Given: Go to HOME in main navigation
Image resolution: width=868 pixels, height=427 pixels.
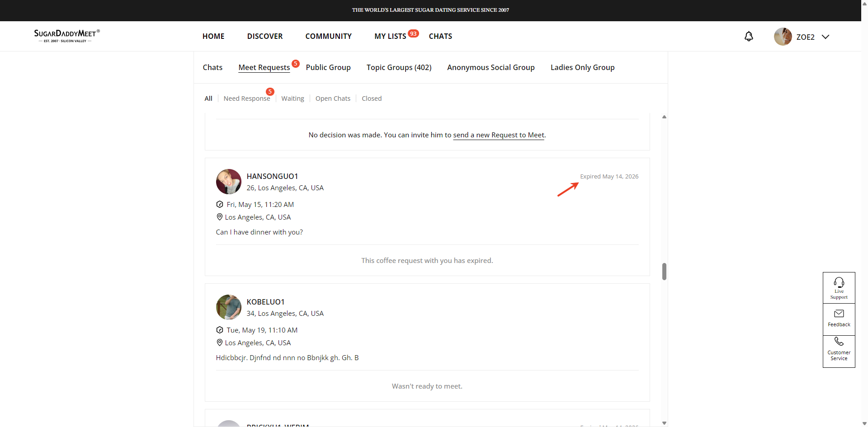Looking at the screenshot, I should point(213,36).
